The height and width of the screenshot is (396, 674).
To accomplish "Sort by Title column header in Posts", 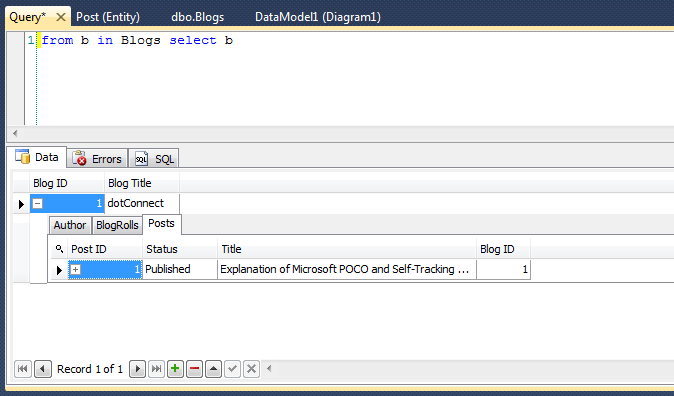I will tap(347, 249).
